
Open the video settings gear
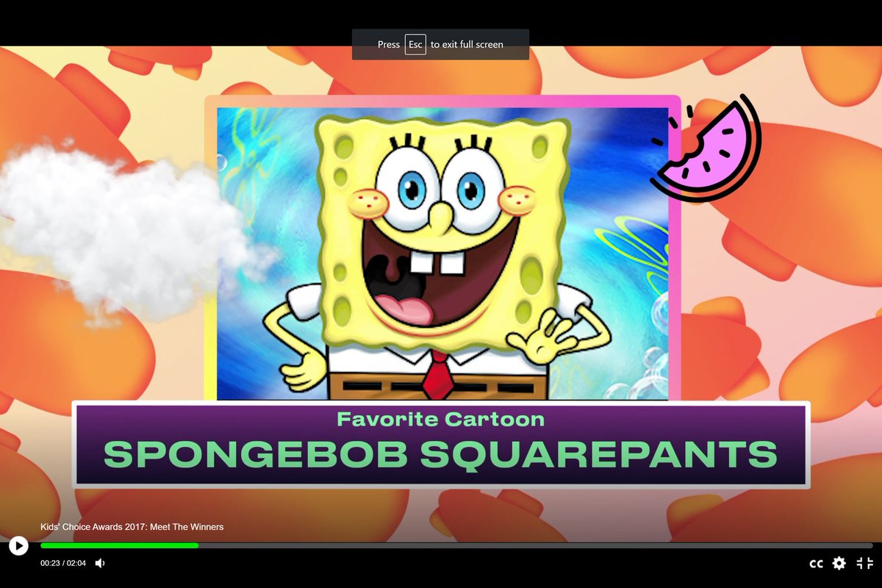pos(839,563)
